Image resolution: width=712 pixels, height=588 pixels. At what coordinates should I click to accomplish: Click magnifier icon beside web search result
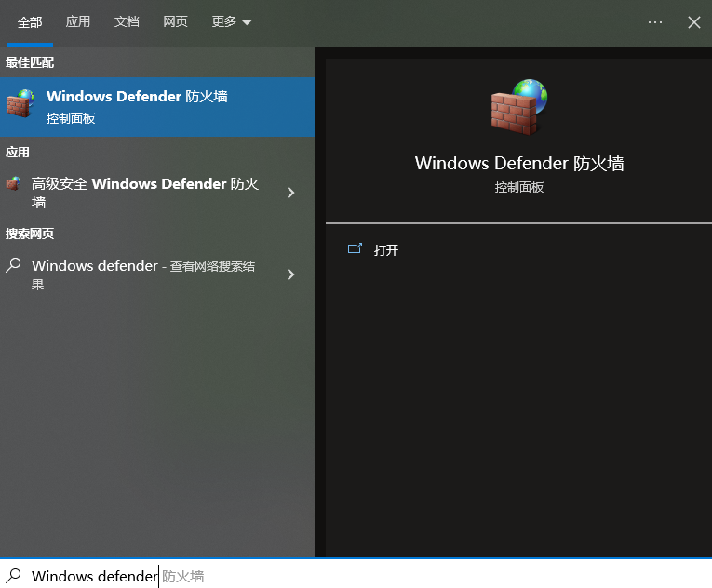click(13, 265)
